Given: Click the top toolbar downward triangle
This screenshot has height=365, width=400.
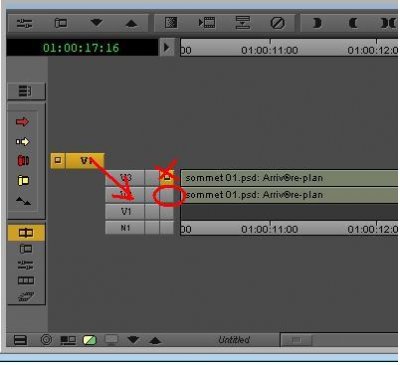Looking at the screenshot, I should [96, 23].
